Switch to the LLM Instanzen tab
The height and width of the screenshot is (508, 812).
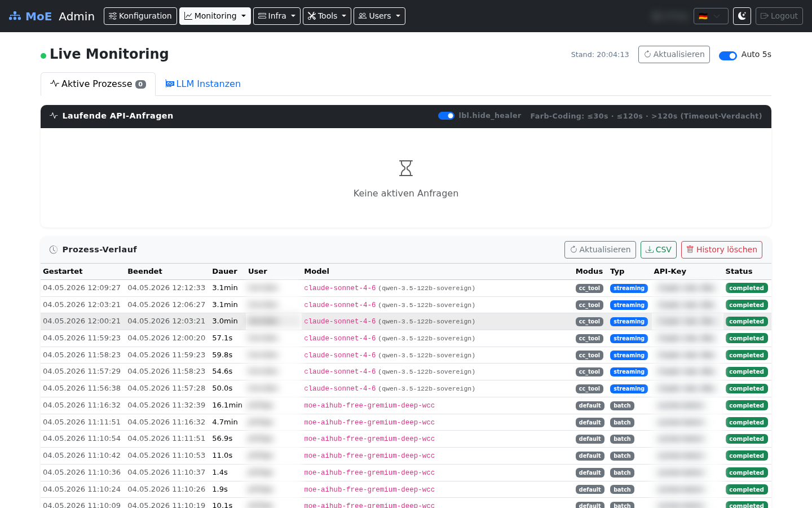click(x=203, y=84)
